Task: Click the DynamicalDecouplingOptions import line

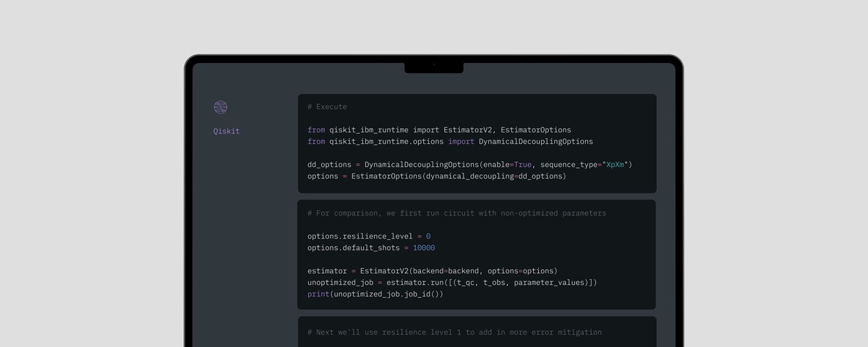Action: (450, 142)
